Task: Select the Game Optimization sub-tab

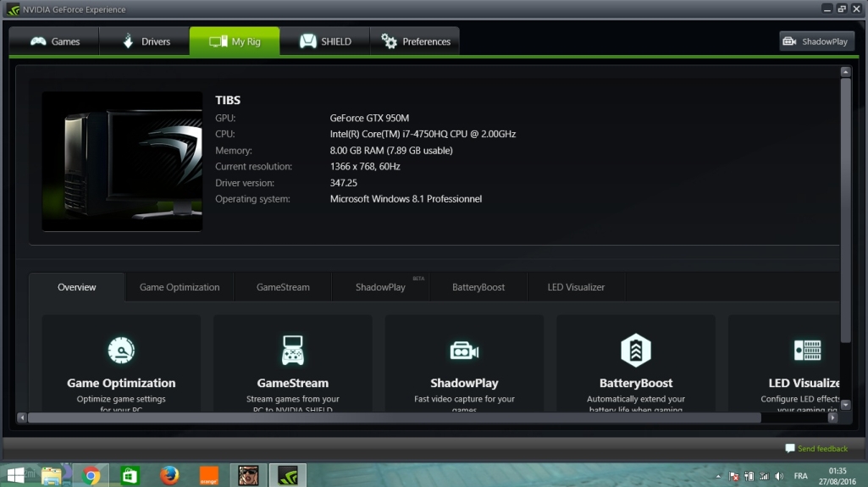Action: click(x=180, y=287)
